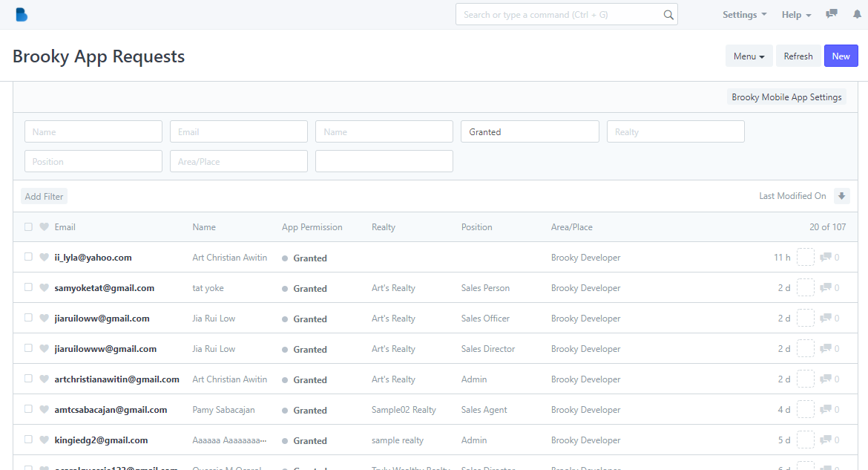
Task: Click the sample realty cell
Action: [x=398, y=440]
